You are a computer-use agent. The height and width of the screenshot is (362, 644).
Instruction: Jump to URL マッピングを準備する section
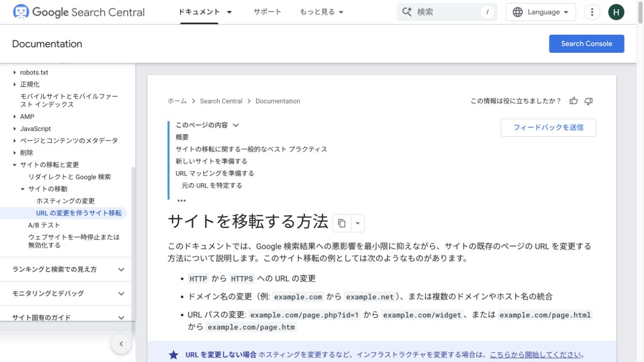[x=215, y=173]
